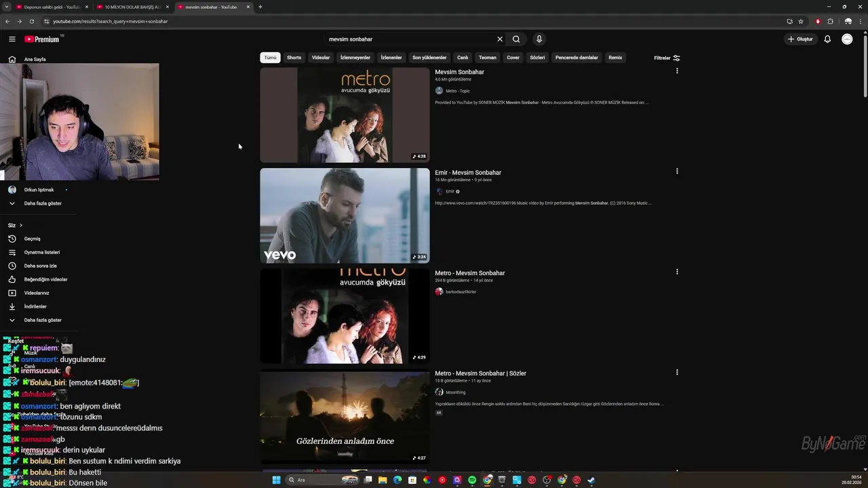
Task: Select the Shorts filter chip
Action: 294,58
